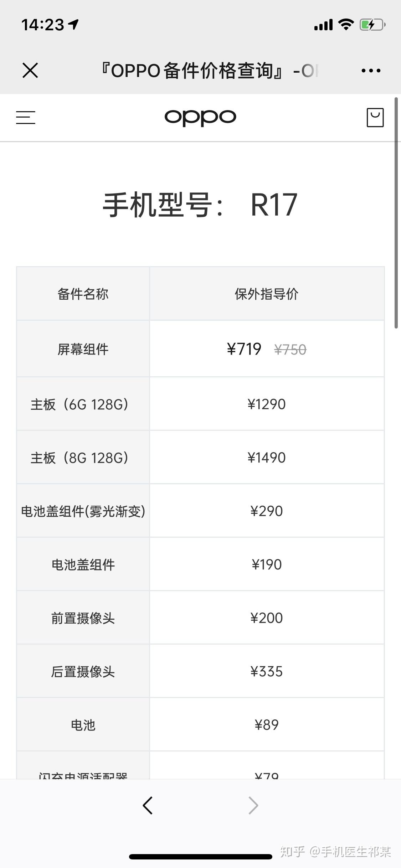Select 电池盖组件(雾光渐变) row

click(83, 511)
